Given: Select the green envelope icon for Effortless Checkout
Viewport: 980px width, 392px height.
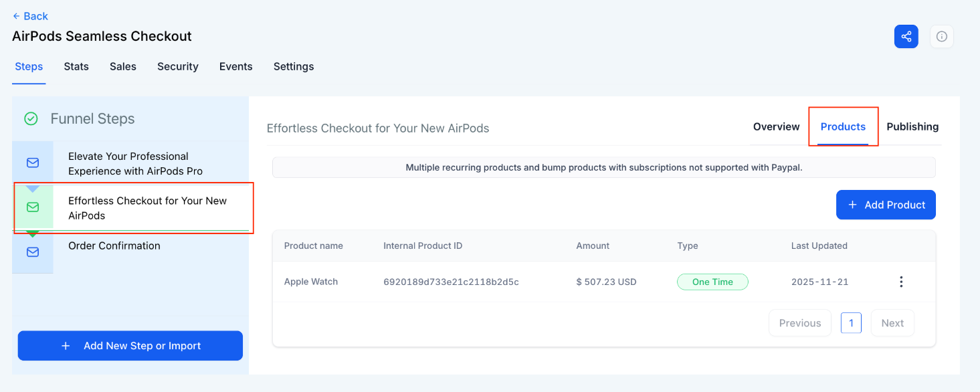Looking at the screenshot, I should tap(33, 207).
